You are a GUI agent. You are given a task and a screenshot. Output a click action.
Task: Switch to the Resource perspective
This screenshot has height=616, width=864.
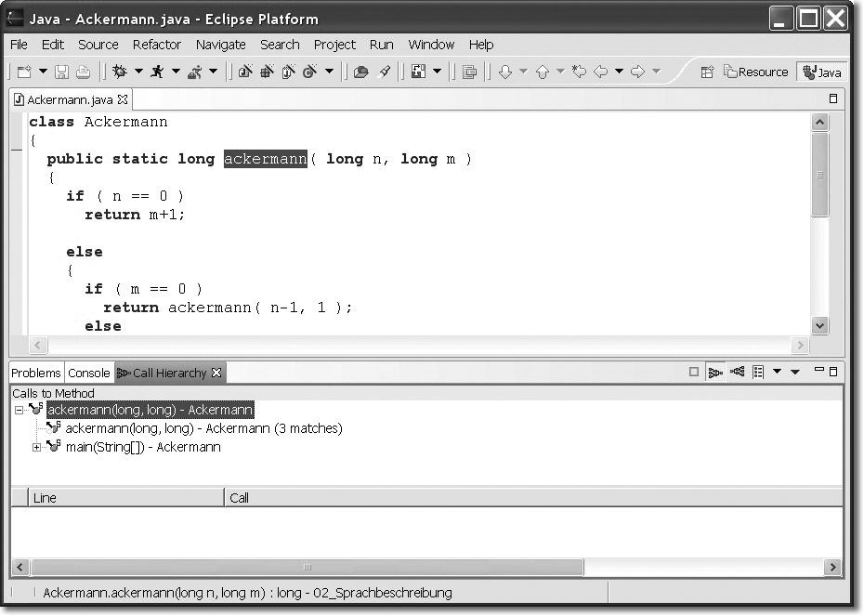pyautogui.click(x=755, y=72)
